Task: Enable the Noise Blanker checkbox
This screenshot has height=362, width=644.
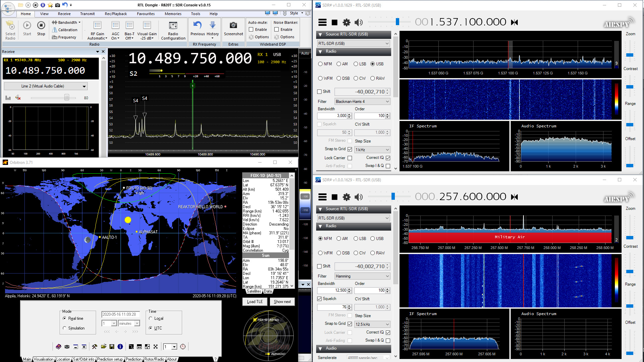Action: pyautogui.click(x=276, y=29)
